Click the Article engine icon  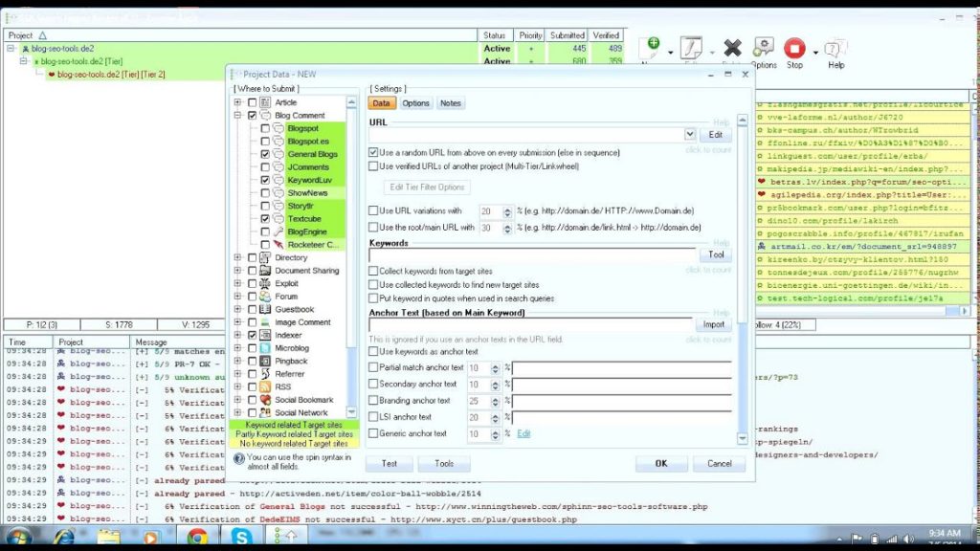(x=265, y=102)
